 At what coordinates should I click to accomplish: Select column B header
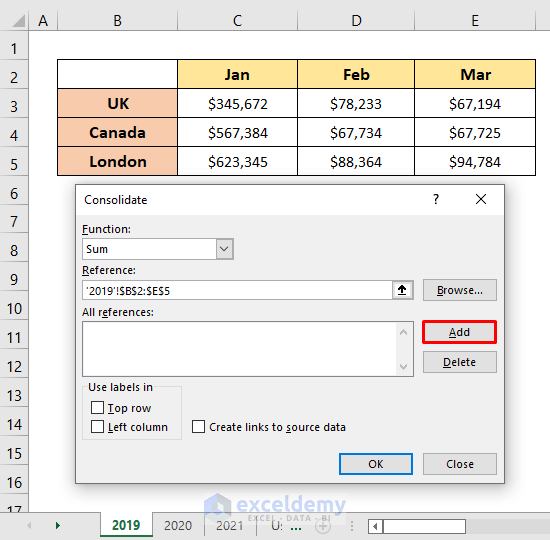click(118, 21)
